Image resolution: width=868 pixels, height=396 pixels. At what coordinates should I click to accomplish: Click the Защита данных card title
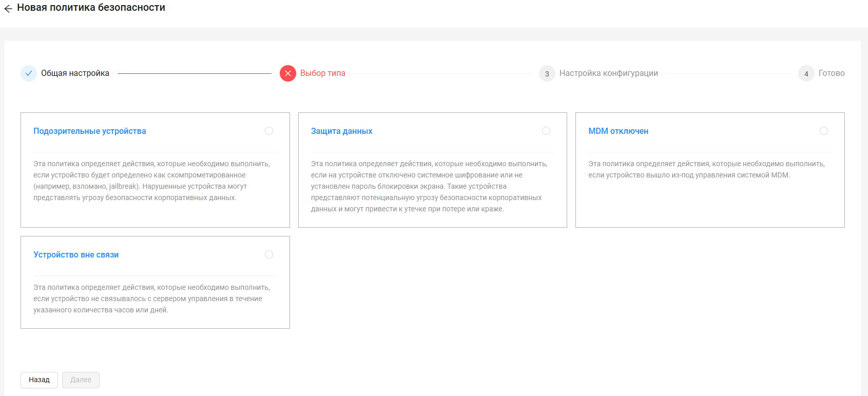point(341,131)
